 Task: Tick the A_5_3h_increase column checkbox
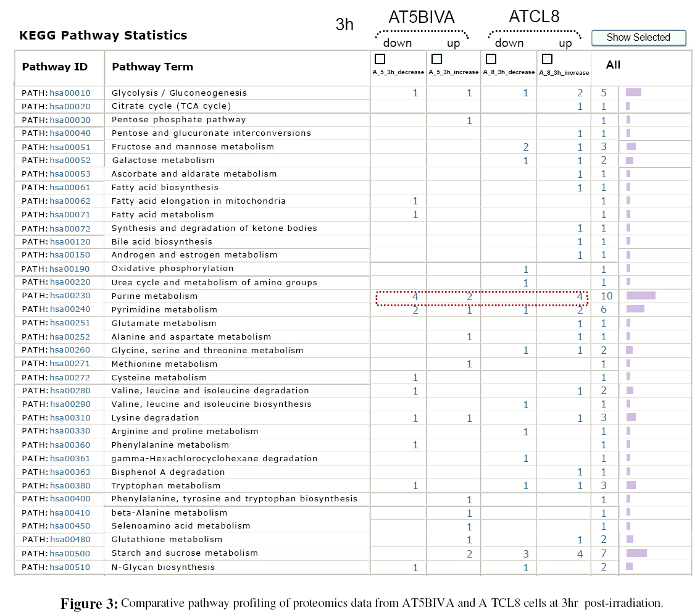click(436, 59)
